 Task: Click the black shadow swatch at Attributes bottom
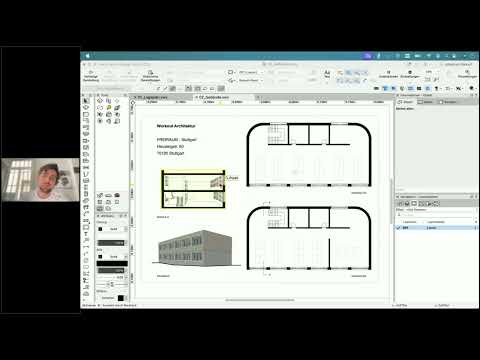tap(121, 298)
